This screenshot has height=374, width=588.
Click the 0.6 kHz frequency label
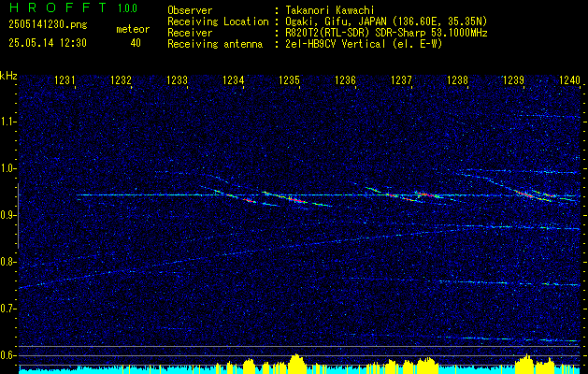(7, 355)
